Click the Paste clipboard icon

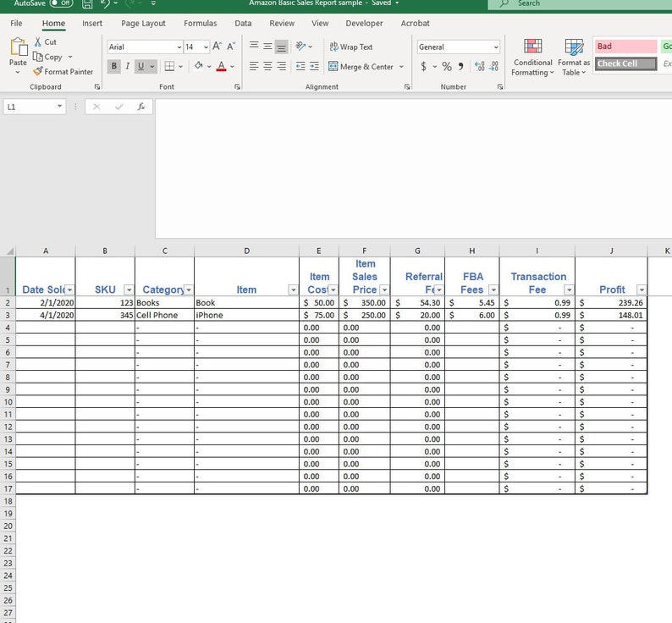click(x=19, y=47)
